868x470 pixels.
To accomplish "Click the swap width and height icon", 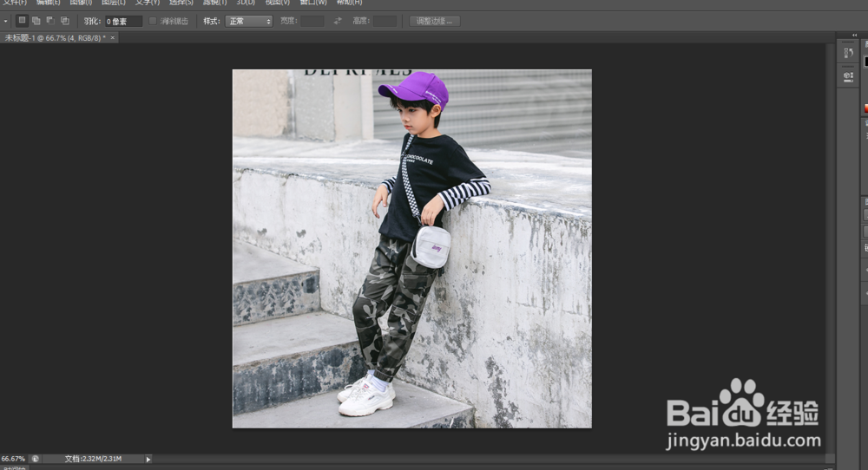I will coord(338,21).
